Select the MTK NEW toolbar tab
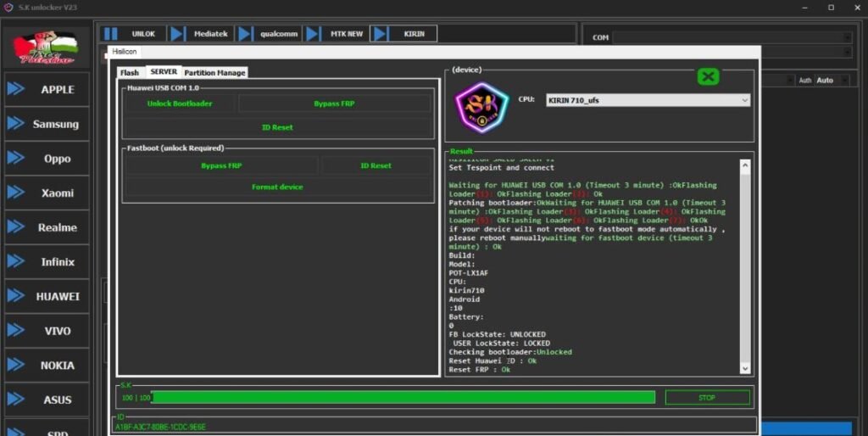868x436 pixels. tap(347, 34)
